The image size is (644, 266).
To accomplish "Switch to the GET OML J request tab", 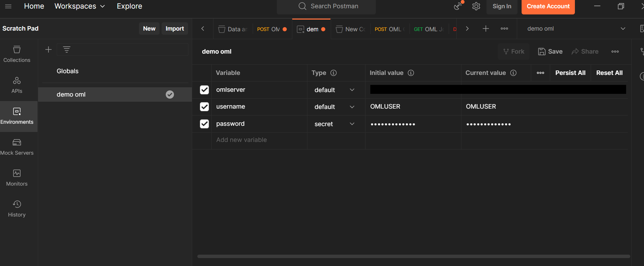I will pyautogui.click(x=429, y=29).
